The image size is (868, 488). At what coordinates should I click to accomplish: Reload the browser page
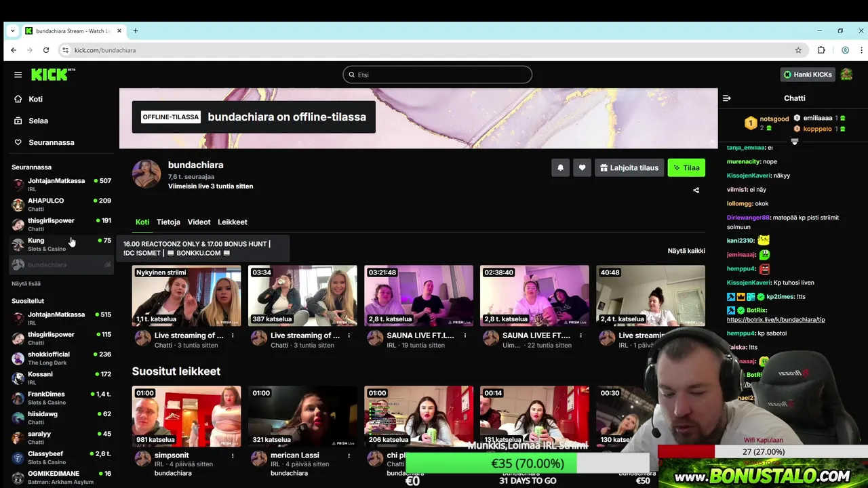tap(46, 50)
